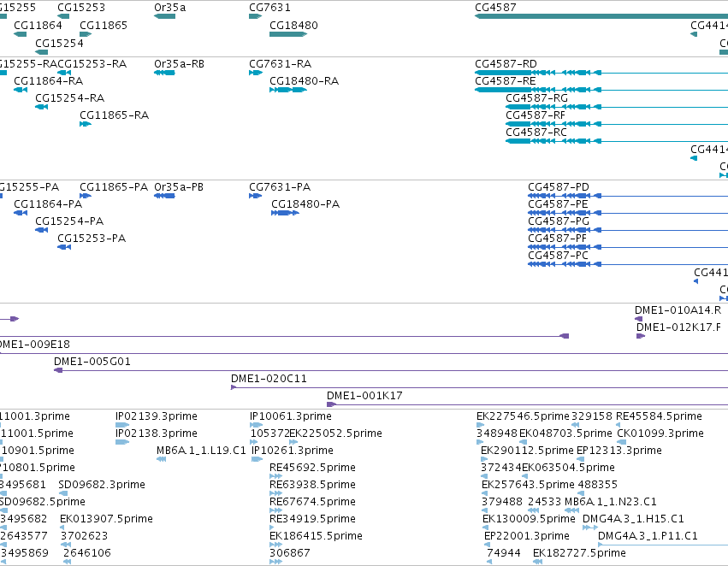
Task: Select protein Or35a-PB label
Action: pos(179,187)
